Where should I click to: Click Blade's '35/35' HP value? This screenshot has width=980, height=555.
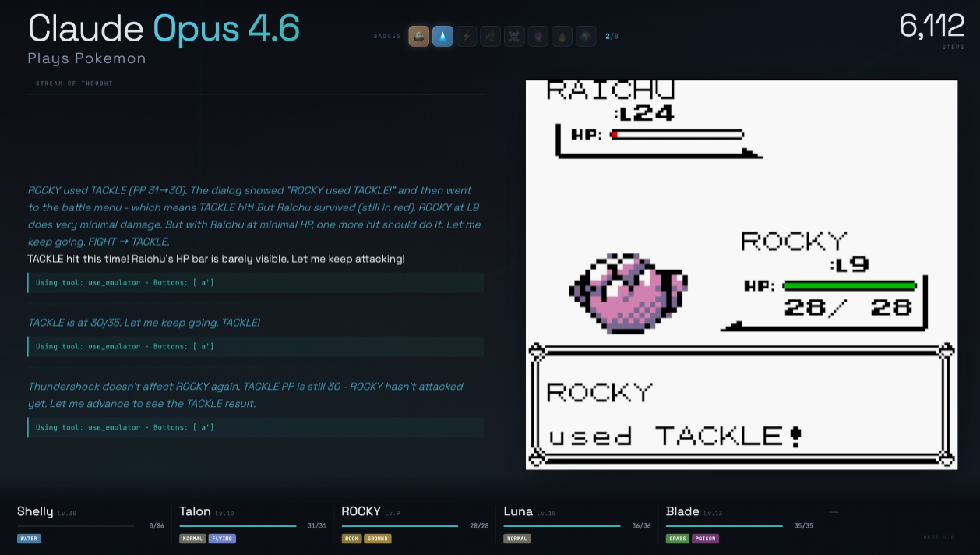coord(803,526)
